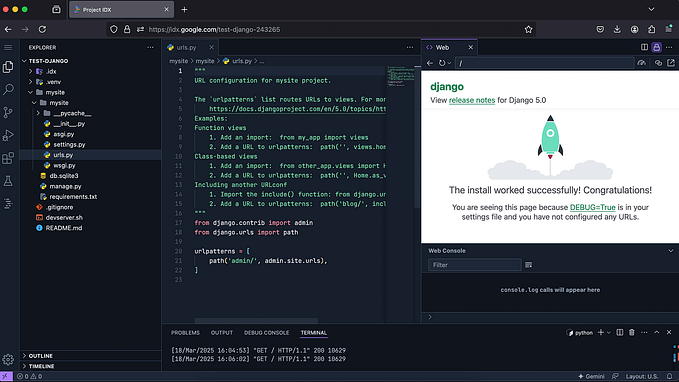Split the terminal panel
The image size is (679, 382).
click(x=620, y=332)
